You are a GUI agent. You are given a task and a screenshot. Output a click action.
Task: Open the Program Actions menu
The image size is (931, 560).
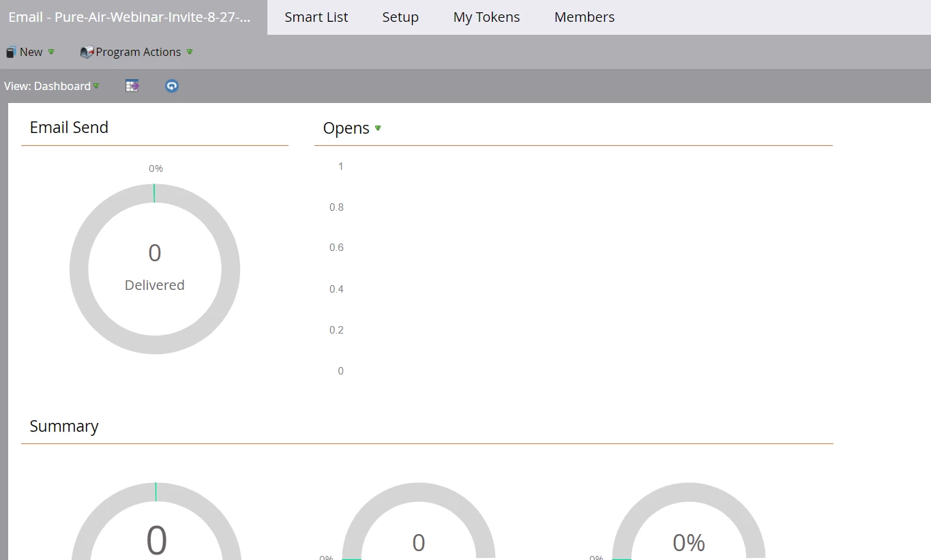coord(137,52)
